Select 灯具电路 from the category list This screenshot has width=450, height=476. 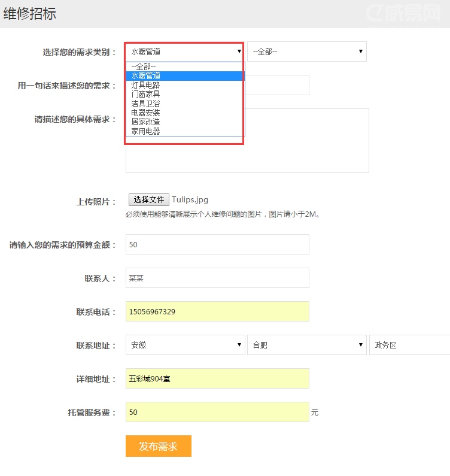tap(146, 85)
